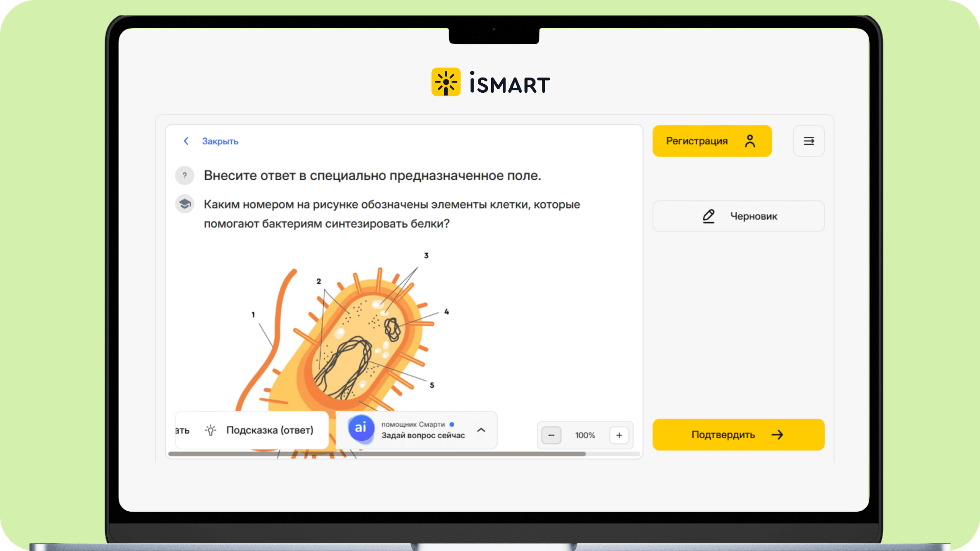Click the blue ai assistant avatar
The width and height of the screenshot is (980, 551).
tap(361, 428)
